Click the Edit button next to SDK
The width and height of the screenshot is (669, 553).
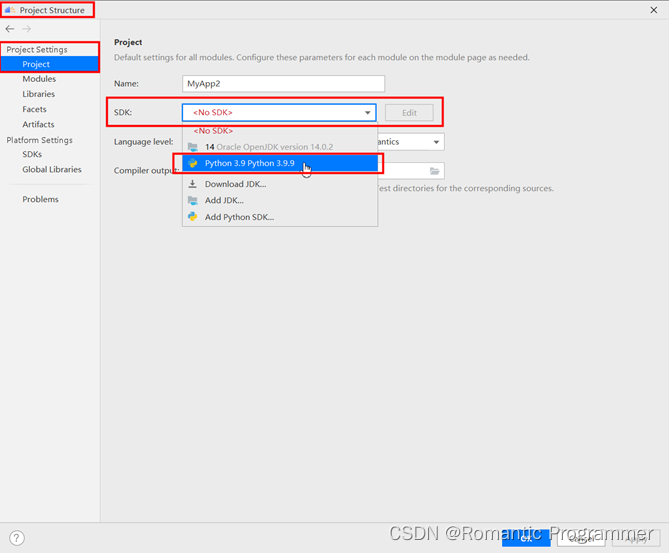[409, 113]
